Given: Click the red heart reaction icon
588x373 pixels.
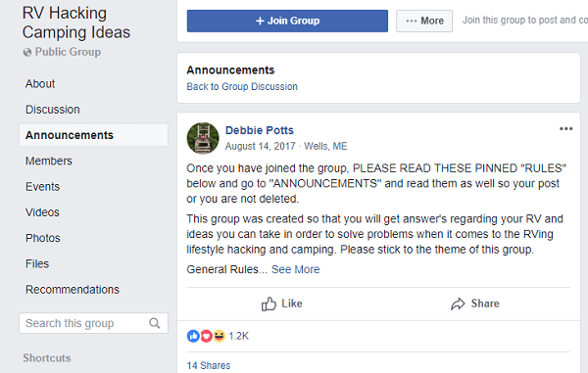Looking at the screenshot, I should coord(206,336).
